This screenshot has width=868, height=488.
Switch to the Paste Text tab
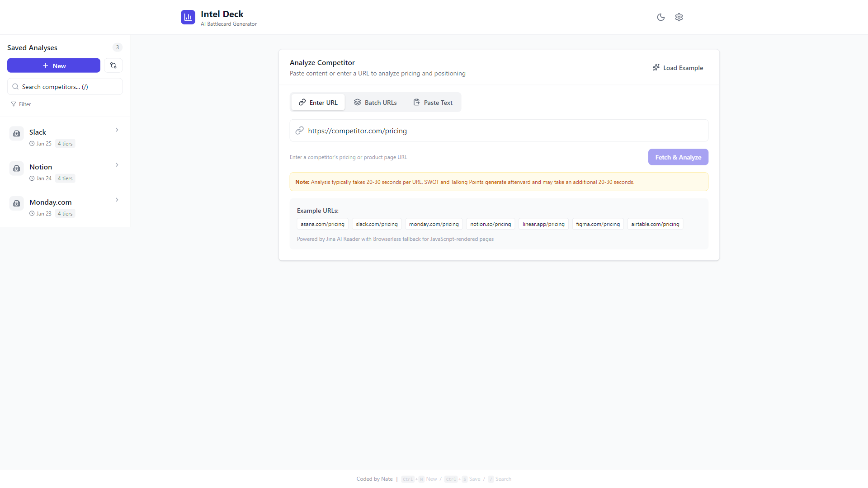point(433,103)
